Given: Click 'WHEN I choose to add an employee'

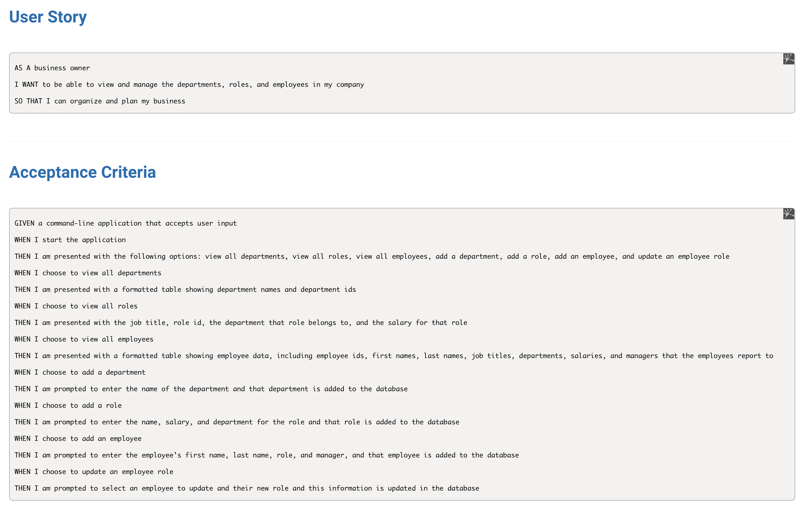Looking at the screenshot, I should pyautogui.click(x=78, y=439).
